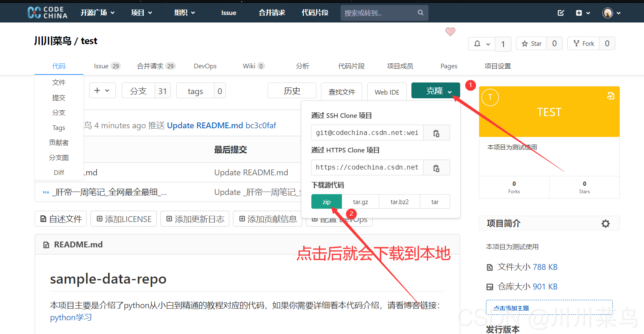Select 提交 in the code submenu

(x=59, y=98)
